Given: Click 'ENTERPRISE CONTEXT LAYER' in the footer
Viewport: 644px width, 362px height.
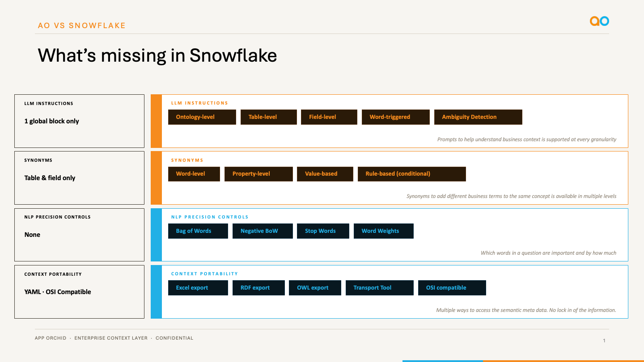Looking at the screenshot, I should pyautogui.click(x=111, y=338).
